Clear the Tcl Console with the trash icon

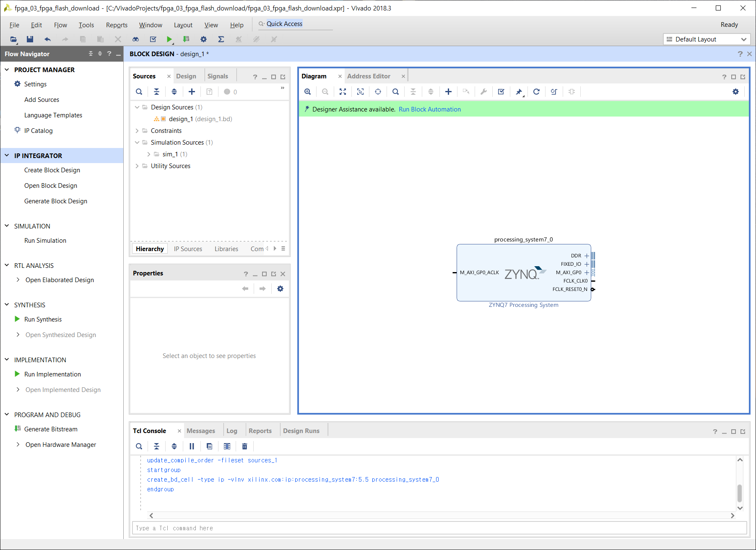pyautogui.click(x=245, y=446)
